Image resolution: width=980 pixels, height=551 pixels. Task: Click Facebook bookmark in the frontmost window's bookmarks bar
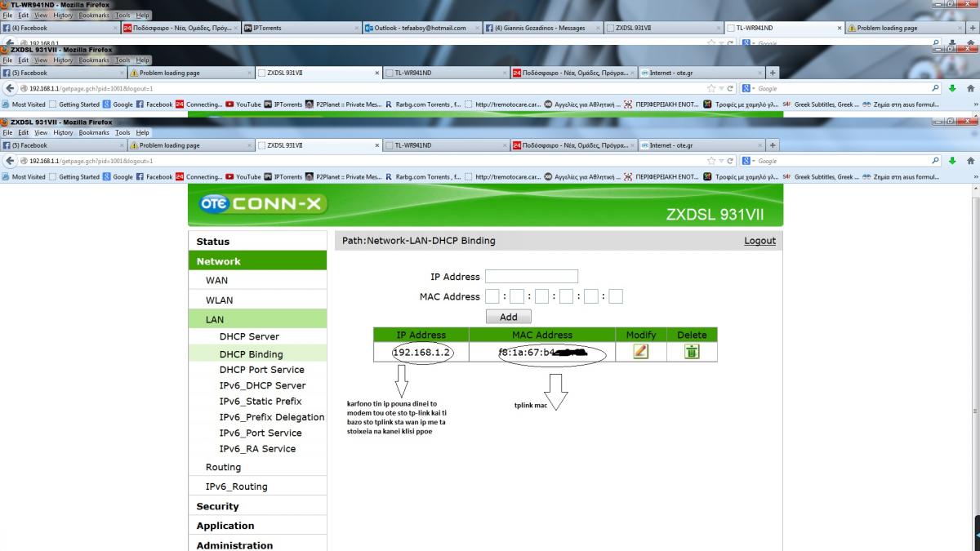point(154,176)
